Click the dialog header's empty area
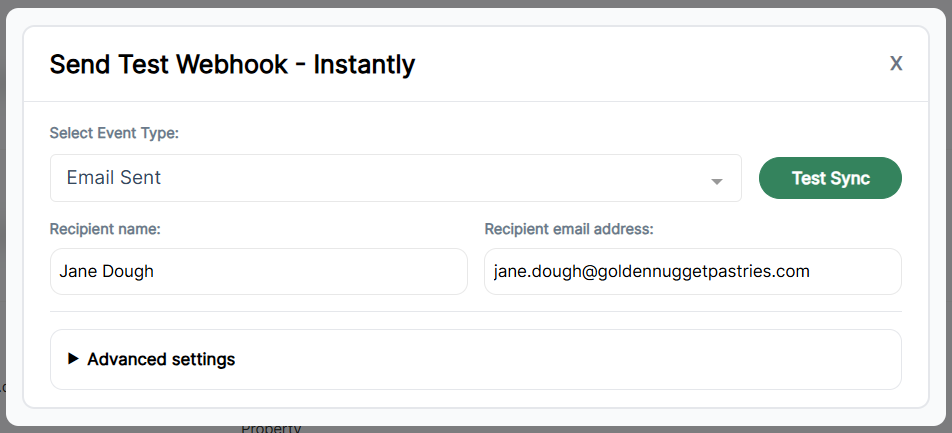The height and width of the screenshot is (433, 952). click(650, 65)
